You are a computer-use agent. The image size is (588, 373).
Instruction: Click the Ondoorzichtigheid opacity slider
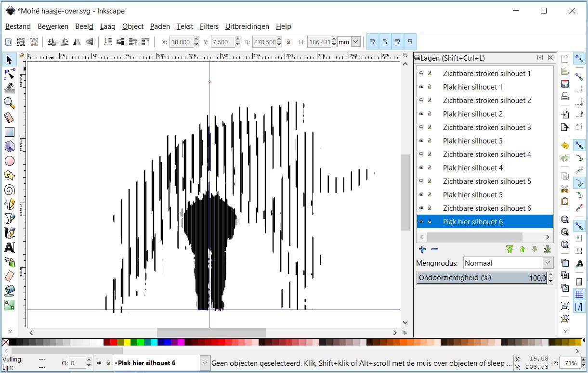[x=482, y=278]
